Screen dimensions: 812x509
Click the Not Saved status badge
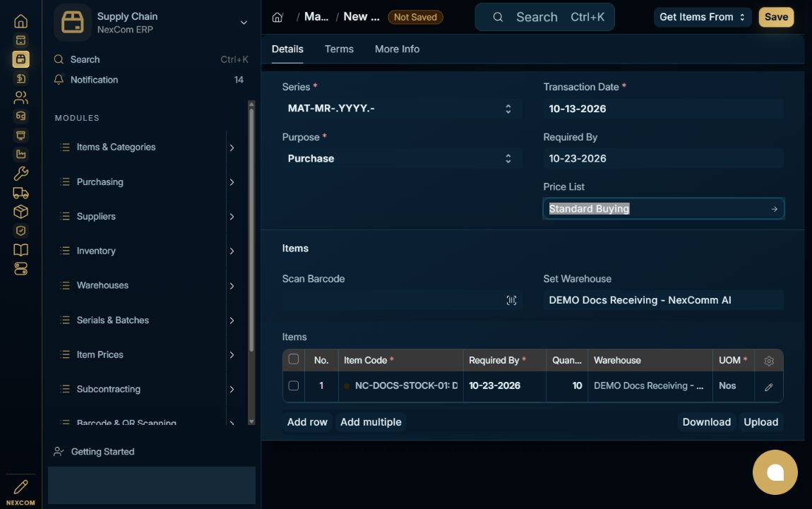415,17
